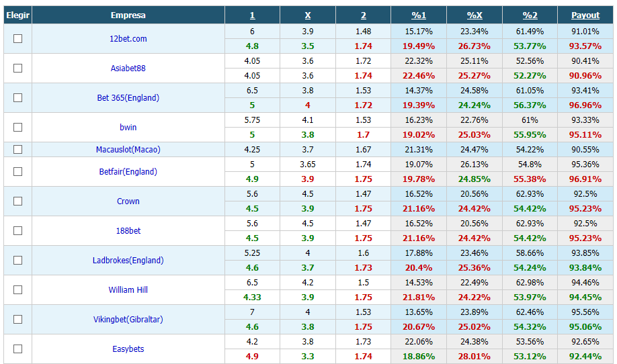Click William Hill away percentage 62.98%
This screenshot has height=364, width=617.
530,283
